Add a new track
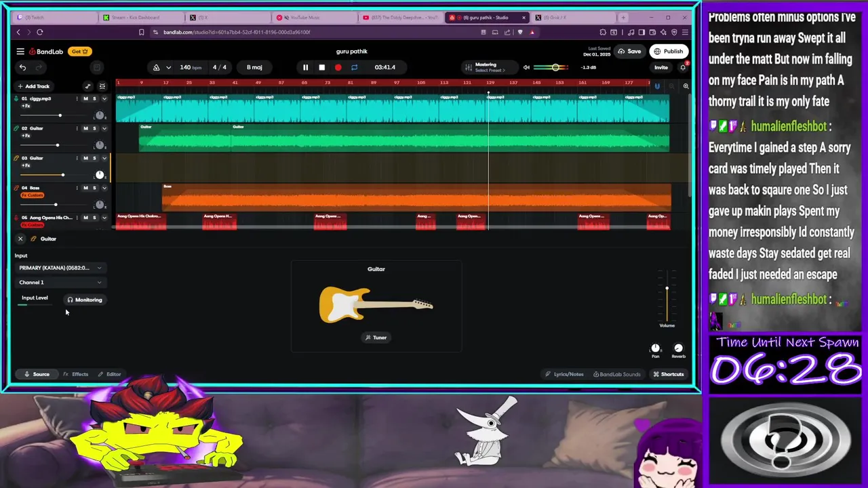Image resolution: width=868 pixels, height=488 pixels. [34, 86]
